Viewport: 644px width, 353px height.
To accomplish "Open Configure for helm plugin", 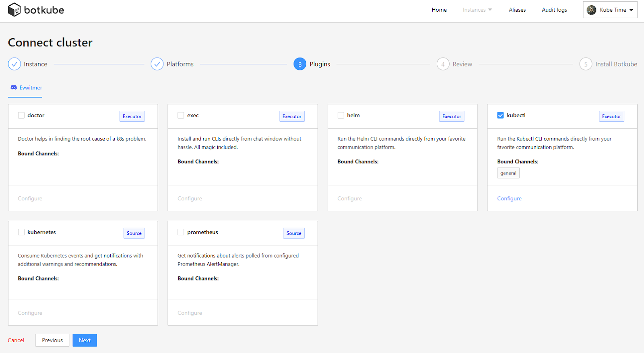I will coord(349,199).
